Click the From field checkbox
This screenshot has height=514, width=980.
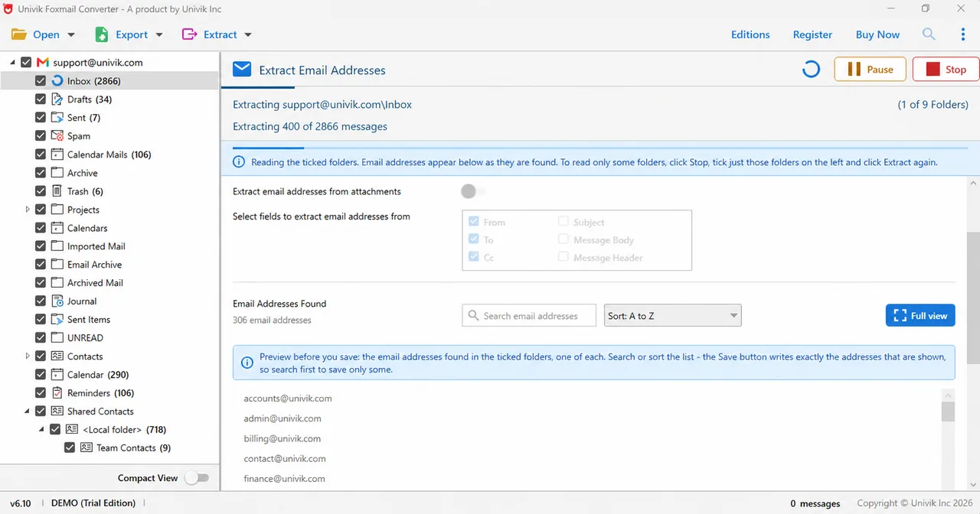[473, 222]
